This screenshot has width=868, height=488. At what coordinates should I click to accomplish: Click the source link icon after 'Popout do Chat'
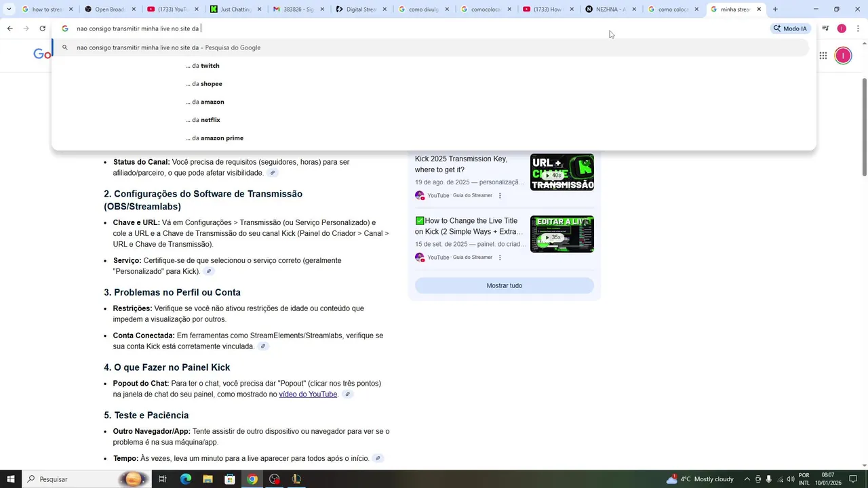(x=347, y=394)
